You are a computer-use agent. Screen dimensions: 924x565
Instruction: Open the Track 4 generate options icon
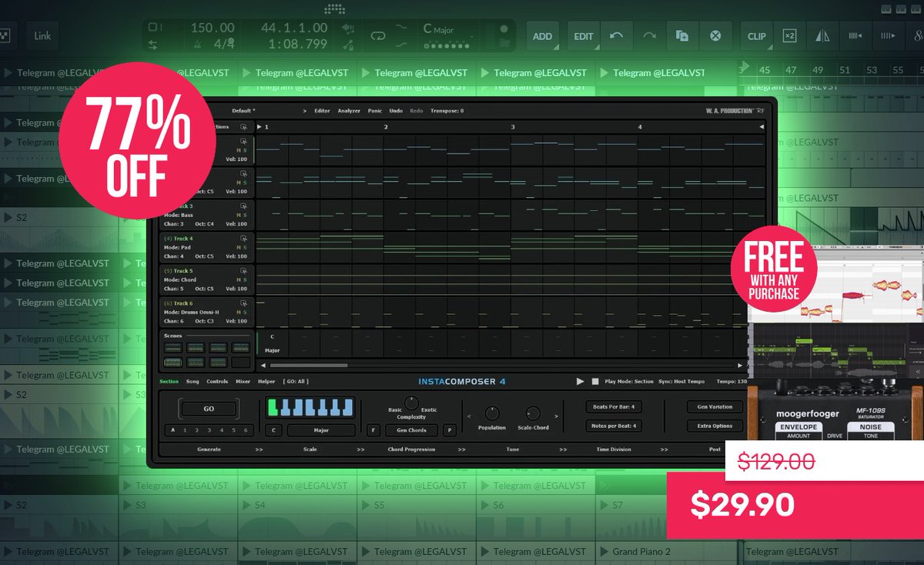[x=243, y=239]
